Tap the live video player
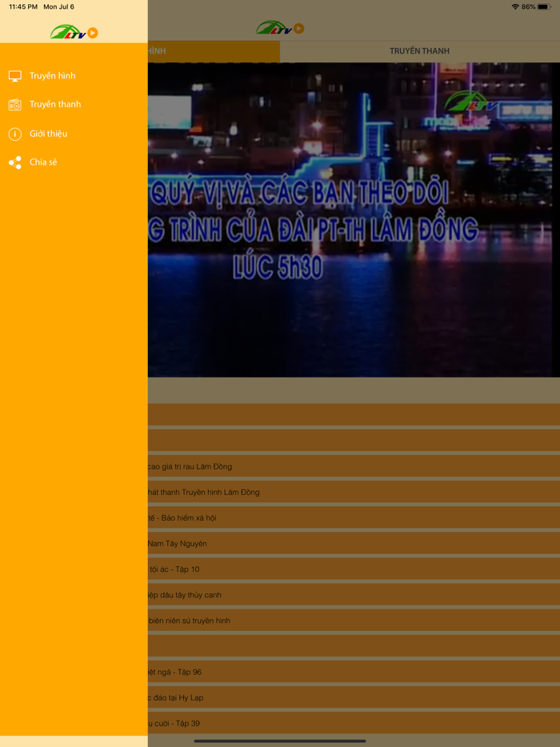This screenshot has width=560, height=747. 354,220
